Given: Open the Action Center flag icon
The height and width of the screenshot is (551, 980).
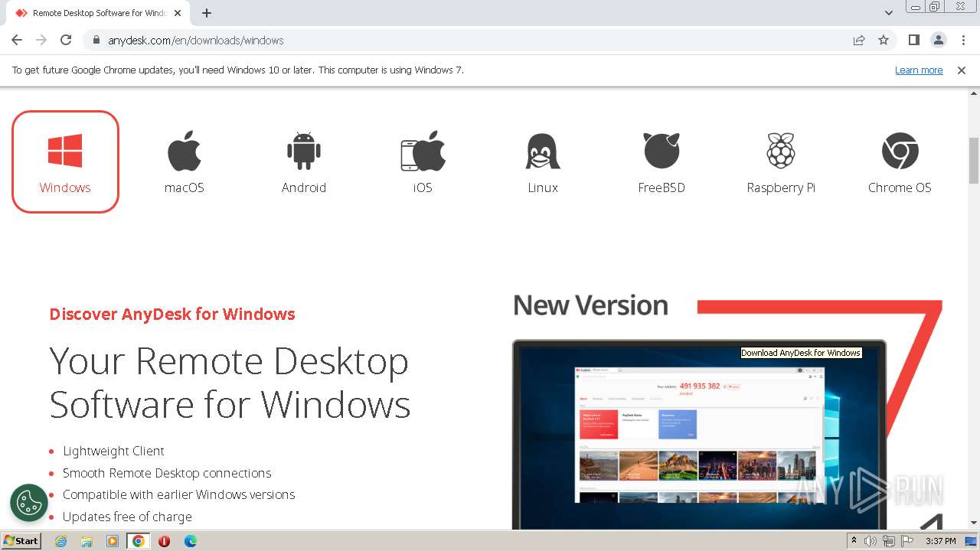Looking at the screenshot, I should [x=906, y=541].
